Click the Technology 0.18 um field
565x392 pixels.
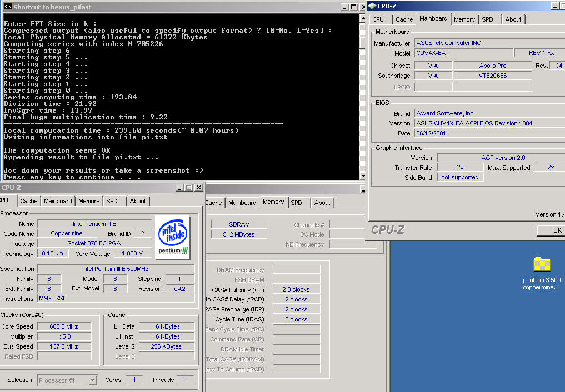(53, 253)
